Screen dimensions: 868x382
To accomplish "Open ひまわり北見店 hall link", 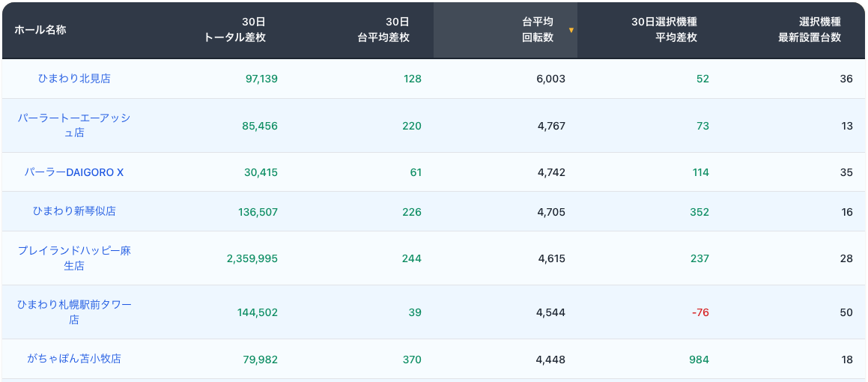I will pos(74,79).
